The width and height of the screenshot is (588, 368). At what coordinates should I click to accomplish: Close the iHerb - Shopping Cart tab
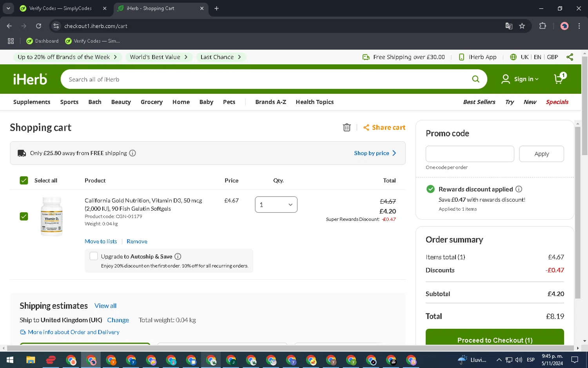point(202,8)
